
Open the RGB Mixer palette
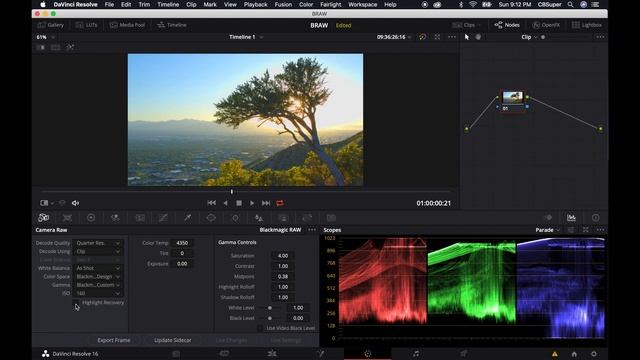point(115,218)
